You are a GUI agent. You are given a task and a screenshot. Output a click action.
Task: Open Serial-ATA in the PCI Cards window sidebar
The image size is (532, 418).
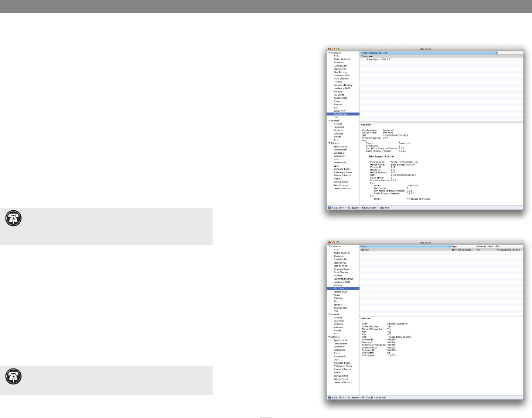[x=340, y=305]
